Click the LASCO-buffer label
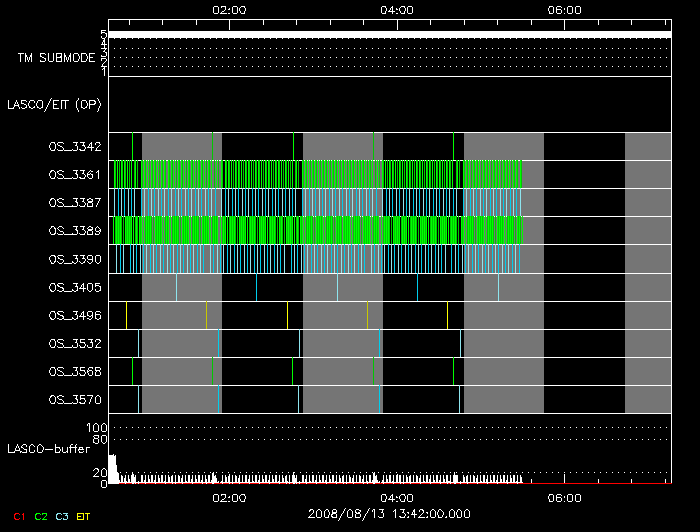 48,449
